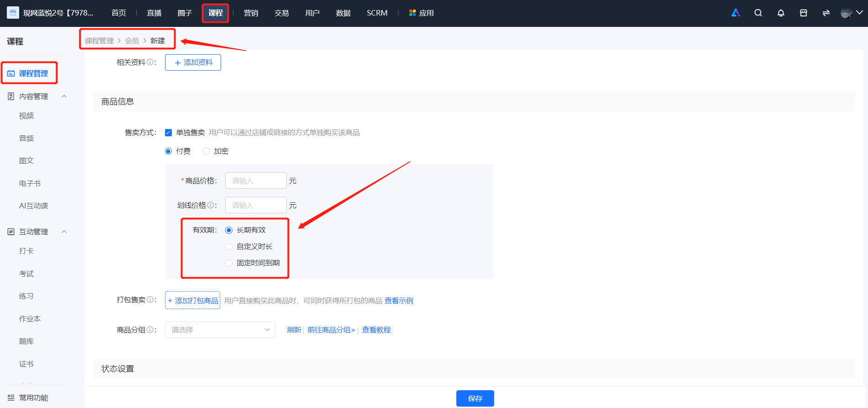Uncheck the 单独售卖 checkbox

pos(169,133)
